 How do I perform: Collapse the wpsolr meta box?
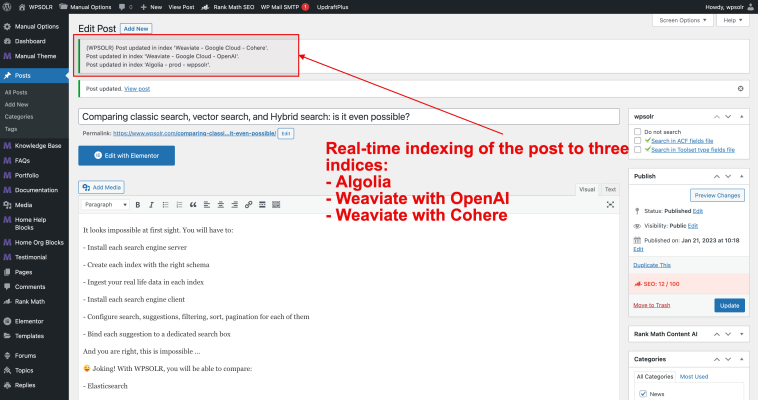pyautogui.click(x=742, y=117)
